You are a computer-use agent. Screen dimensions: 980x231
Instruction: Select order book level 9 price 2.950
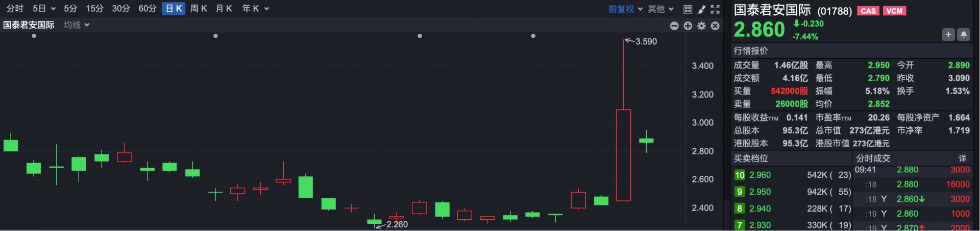[760, 192]
